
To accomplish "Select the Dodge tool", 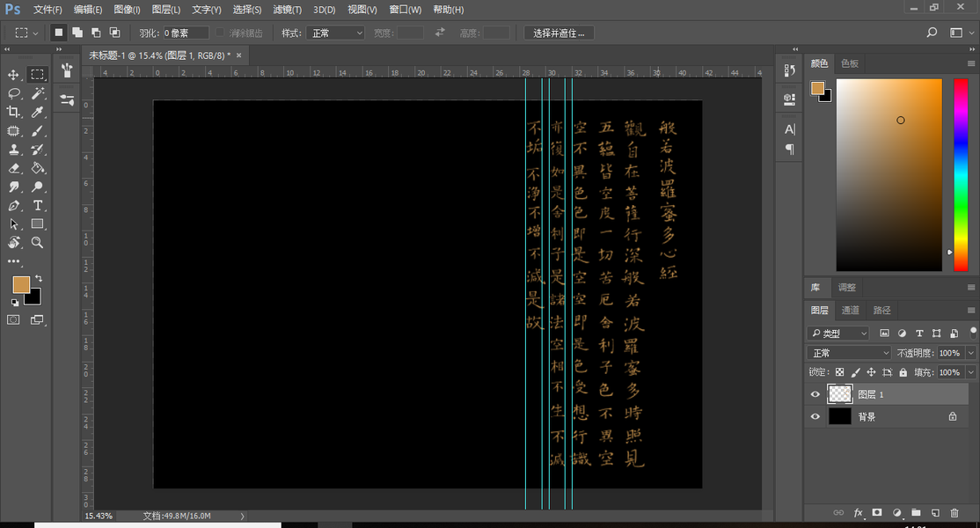I will point(38,187).
